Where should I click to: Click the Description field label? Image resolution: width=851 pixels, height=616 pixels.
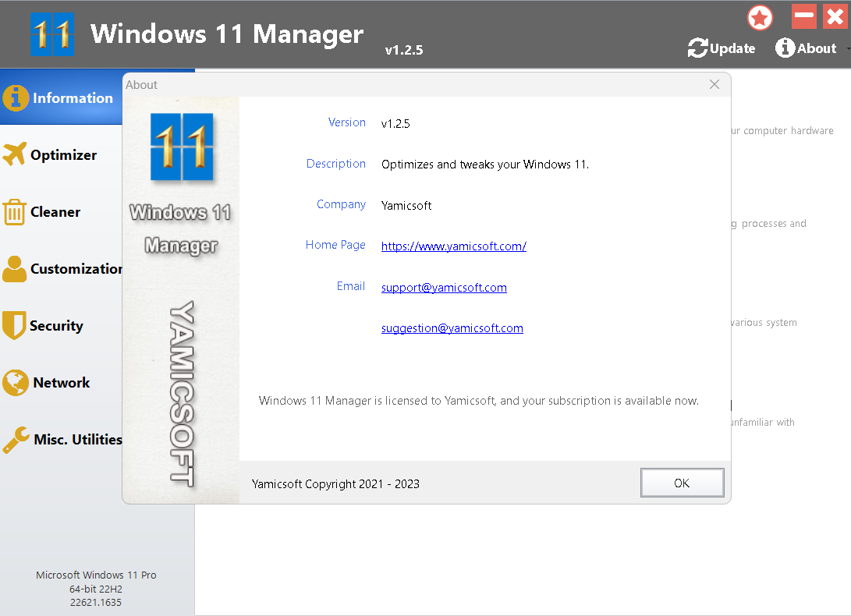336,164
